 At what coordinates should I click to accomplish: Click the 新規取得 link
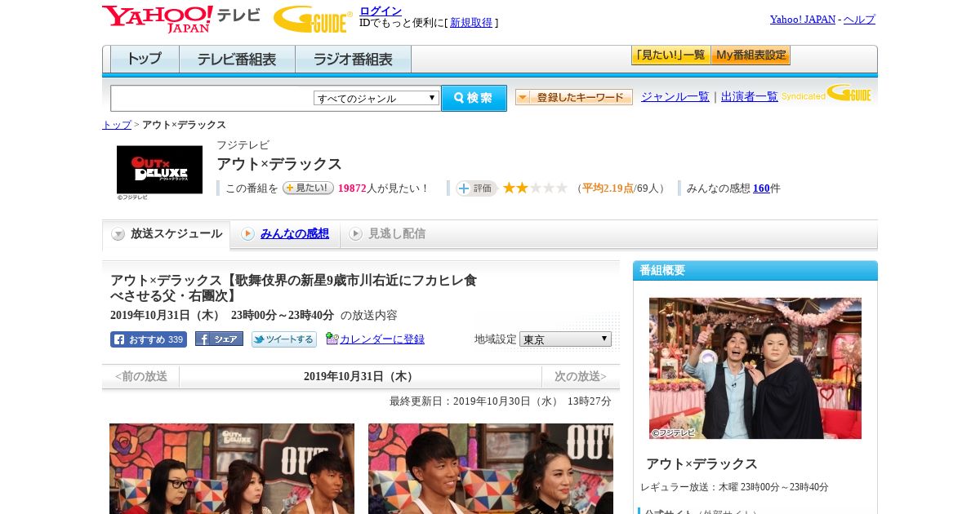click(x=471, y=23)
